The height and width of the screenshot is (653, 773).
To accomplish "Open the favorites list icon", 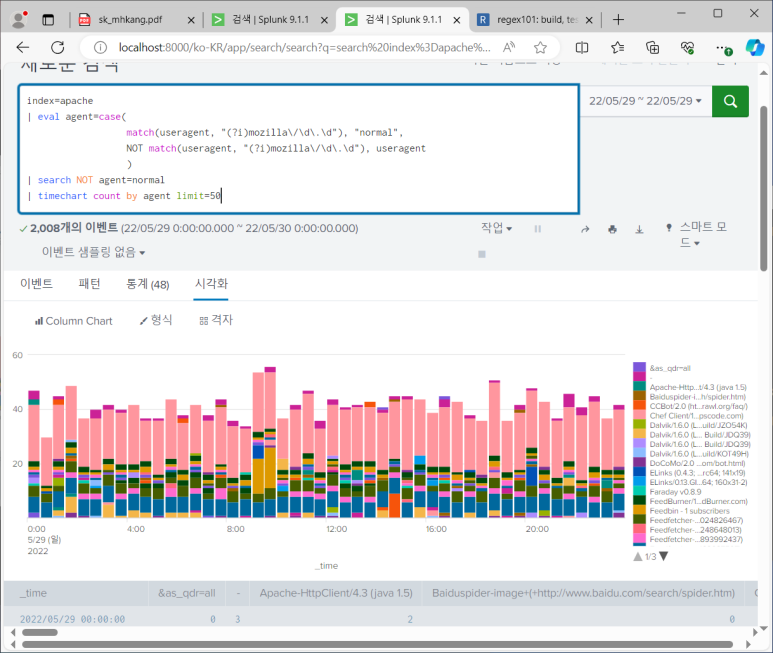I will coord(617,47).
